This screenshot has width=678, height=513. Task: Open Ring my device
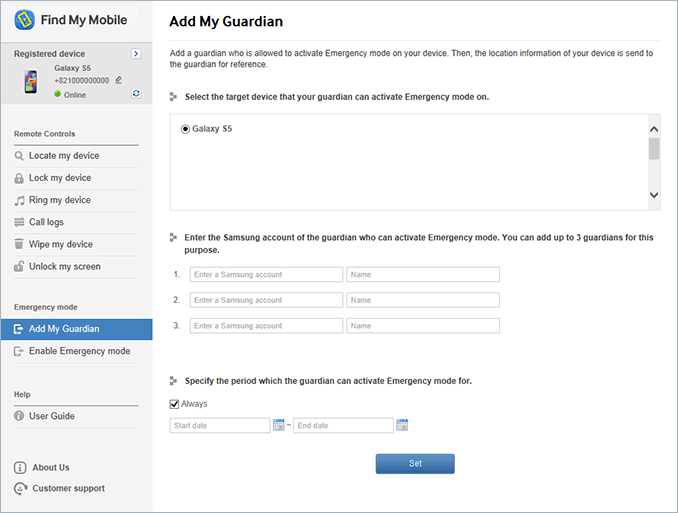coord(60,200)
